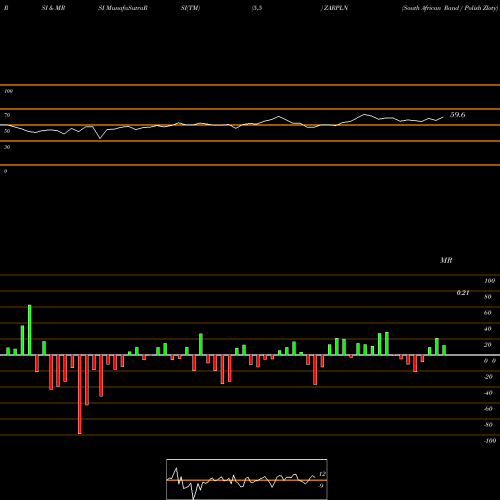500x500 pixels.
Task: Click the -40 label on the MR axis
Action: pyautogui.click(x=488, y=393)
